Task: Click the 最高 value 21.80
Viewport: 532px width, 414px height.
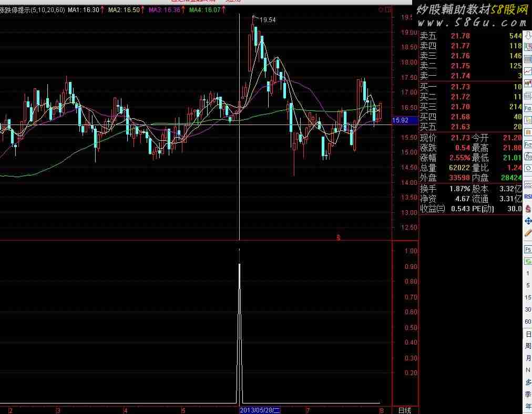Action: [x=513, y=148]
